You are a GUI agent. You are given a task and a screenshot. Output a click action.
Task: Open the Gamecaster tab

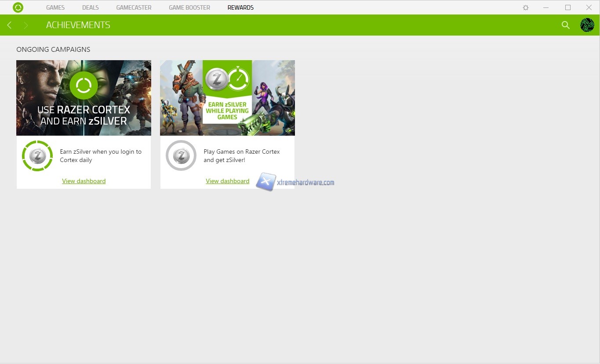pyautogui.click(x=134, y=7)
